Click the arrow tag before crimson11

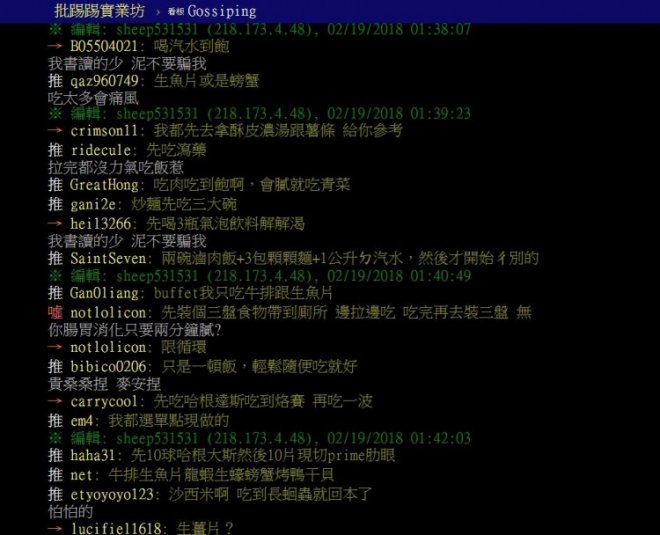point(55,130)
